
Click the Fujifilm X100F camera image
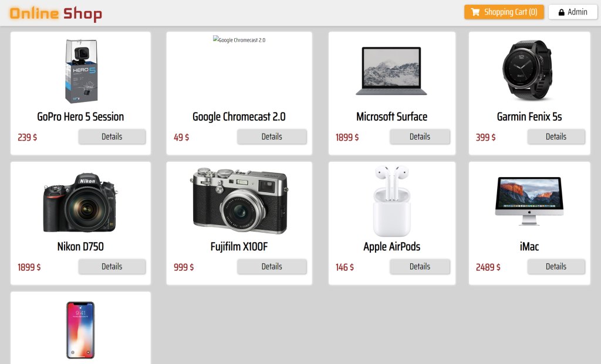238,199
